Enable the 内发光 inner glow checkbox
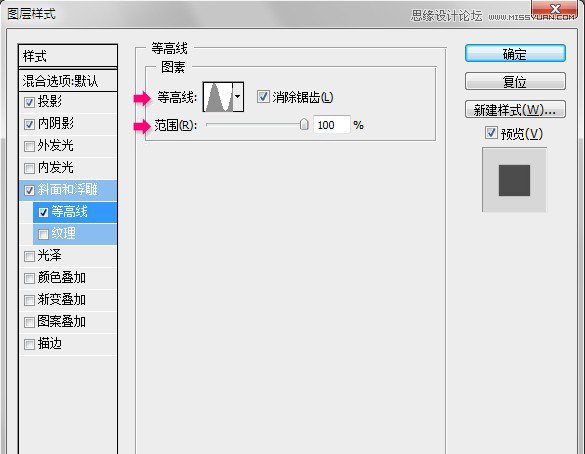585x454 pixels. [x=29, y=168]
